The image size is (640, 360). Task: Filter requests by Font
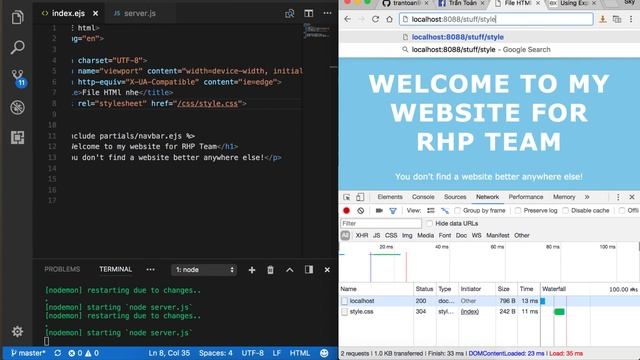[x=444, y=236]
